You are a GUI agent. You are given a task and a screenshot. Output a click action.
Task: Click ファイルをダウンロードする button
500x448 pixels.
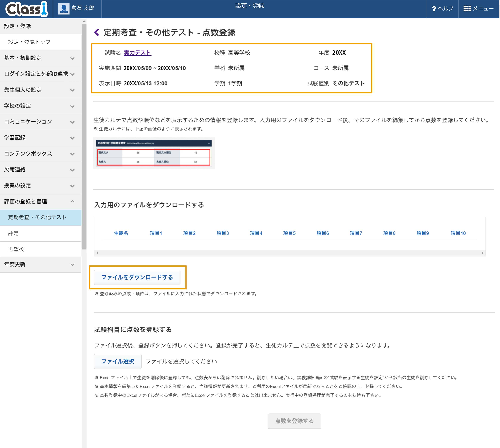[x=137, y=277]
